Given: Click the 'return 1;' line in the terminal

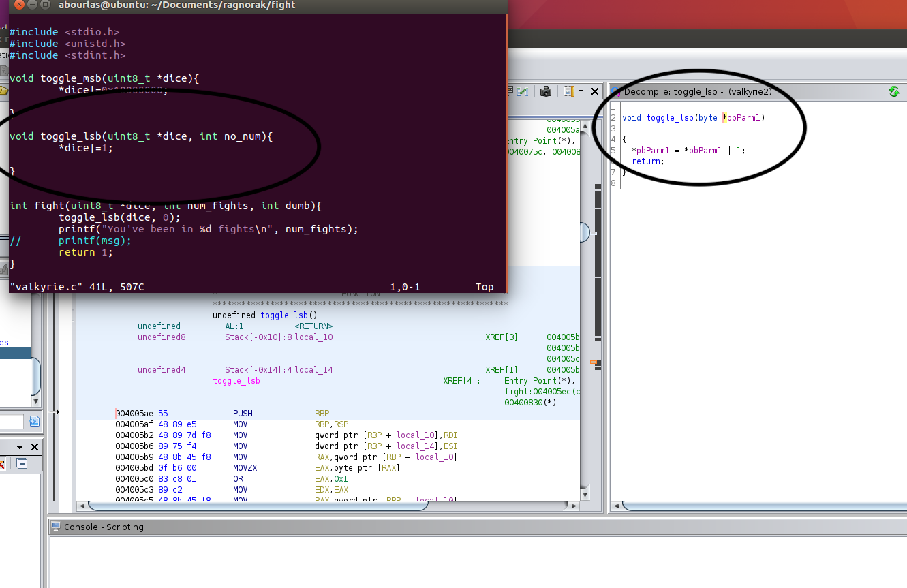Looking at the screenshot, I should point(86,252).
